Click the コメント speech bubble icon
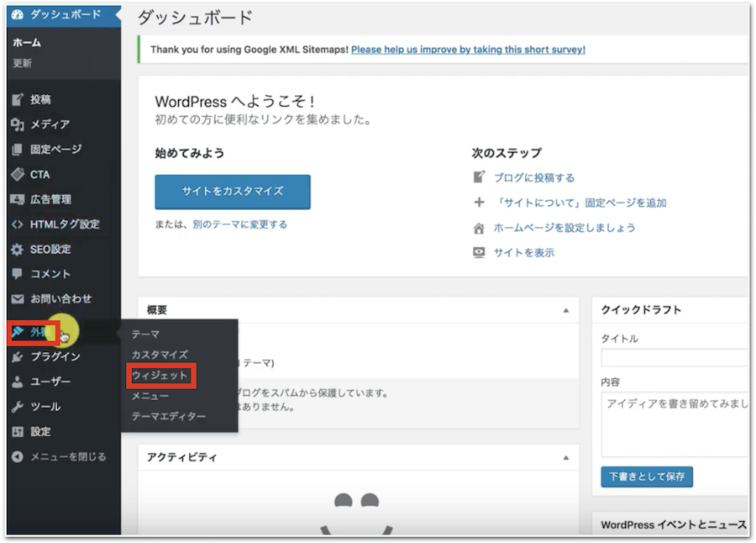This screenshot has height=543, width=756. (17, 274)
